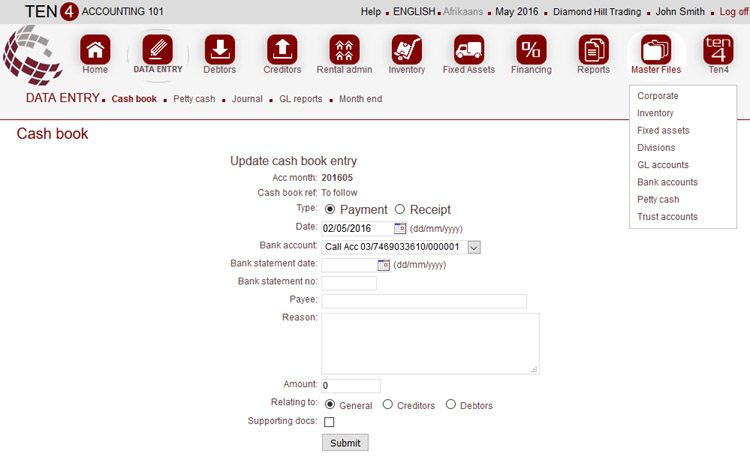Screen dimensions: 750x466
Task: Select the Receipt radio button
Action: click(400, 210)
